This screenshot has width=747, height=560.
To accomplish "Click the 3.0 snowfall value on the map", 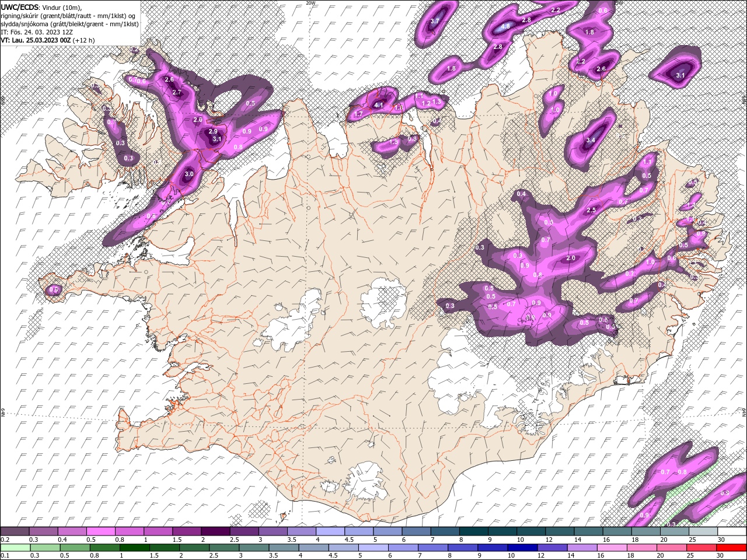I will coord(189,174).
